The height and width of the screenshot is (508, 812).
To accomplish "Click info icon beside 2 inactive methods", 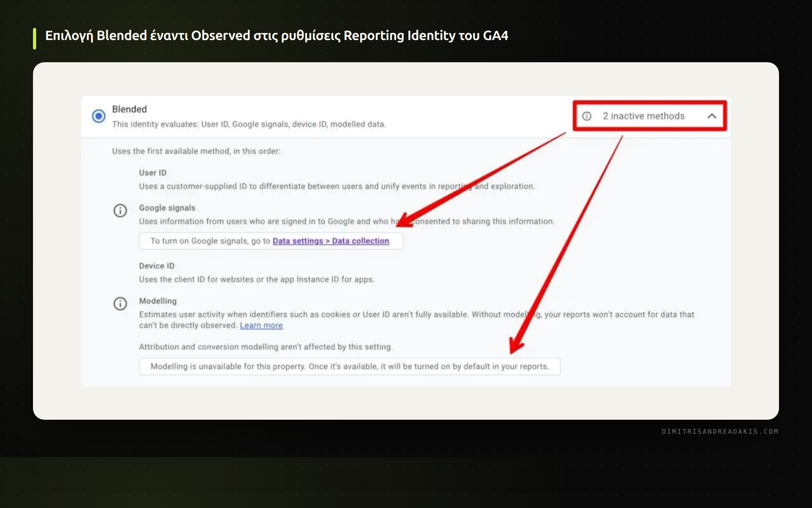I will pyautogui.click(x=586, y=116).
